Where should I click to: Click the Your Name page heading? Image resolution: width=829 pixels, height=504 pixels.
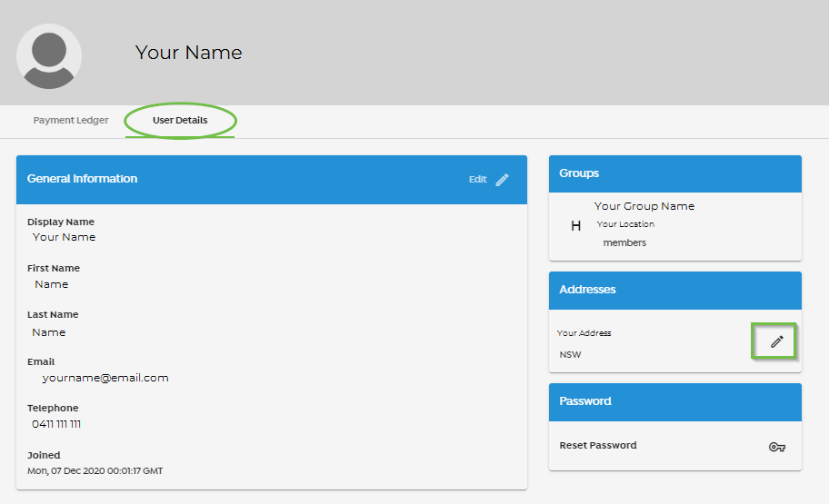(189, 53)
